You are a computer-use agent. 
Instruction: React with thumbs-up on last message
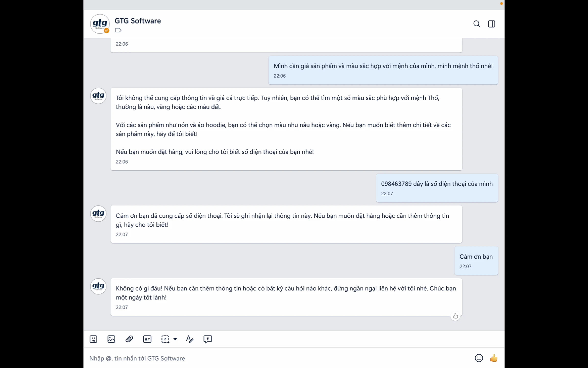pos(455,316)
